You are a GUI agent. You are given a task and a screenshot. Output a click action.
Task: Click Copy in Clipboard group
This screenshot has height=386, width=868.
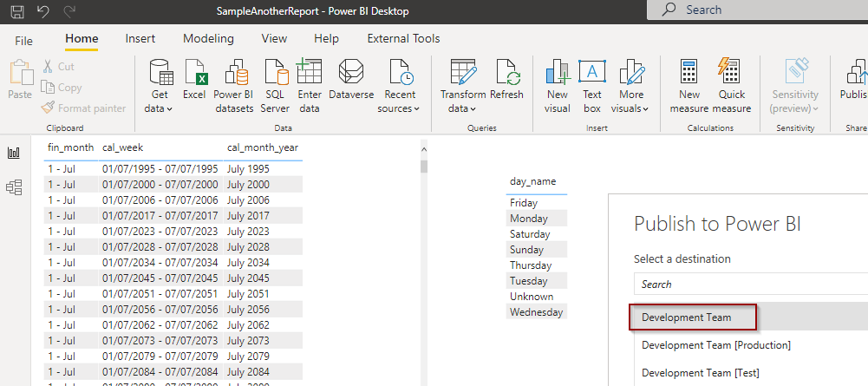click(62, 88)
